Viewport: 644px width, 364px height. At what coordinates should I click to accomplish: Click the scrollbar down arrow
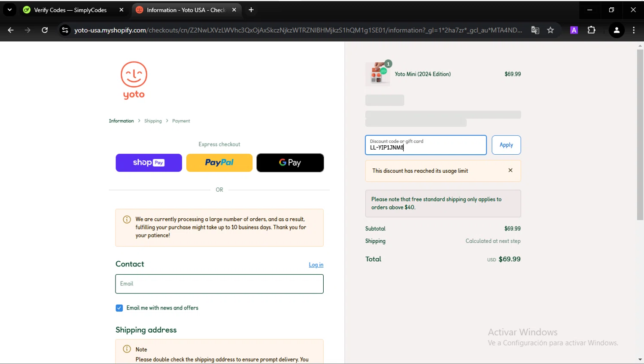[x=640, y=360]
